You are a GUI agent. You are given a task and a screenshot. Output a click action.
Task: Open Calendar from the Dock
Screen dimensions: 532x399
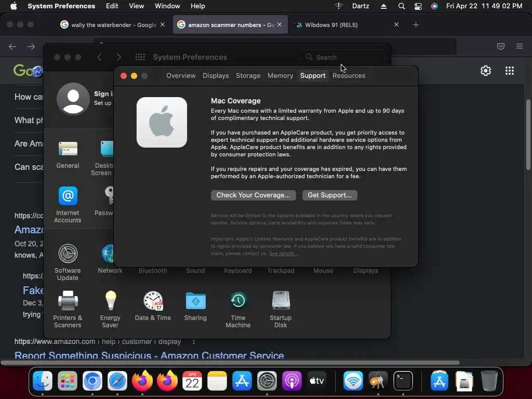pyautogui.click(x=192, y=381)
